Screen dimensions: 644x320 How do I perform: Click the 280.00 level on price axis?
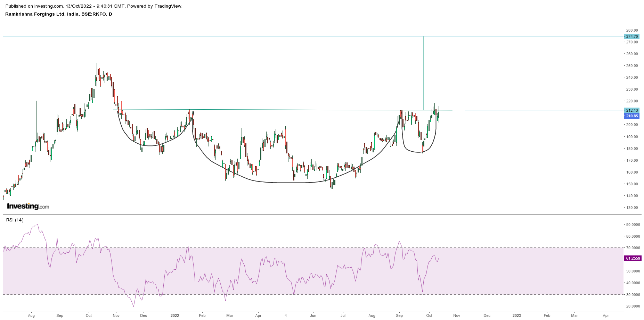[631, 30]
